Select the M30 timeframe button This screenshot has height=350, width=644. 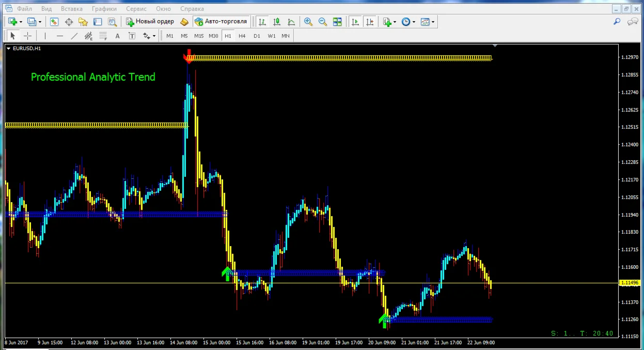[x=213, y=36]
